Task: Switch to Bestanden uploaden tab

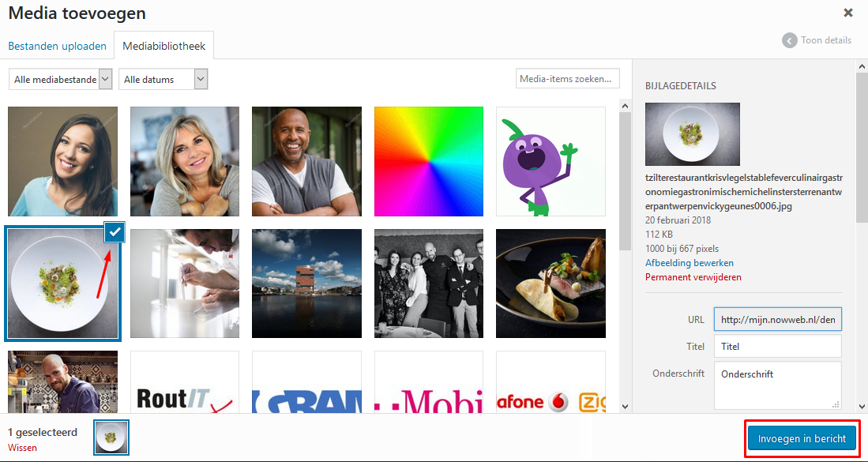Action: tap(57, 46)
